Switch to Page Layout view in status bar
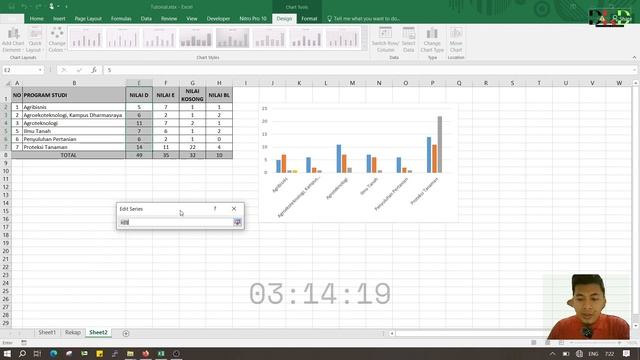Viewport: 640px width, 360px height. click(547, 343)
